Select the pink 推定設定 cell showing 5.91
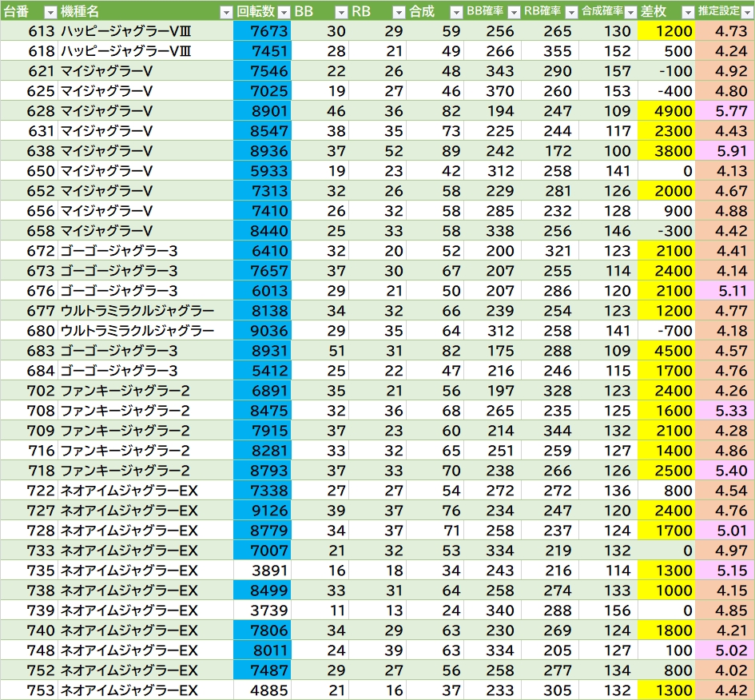This screenshot has width=755, height=700. [725, 151]
